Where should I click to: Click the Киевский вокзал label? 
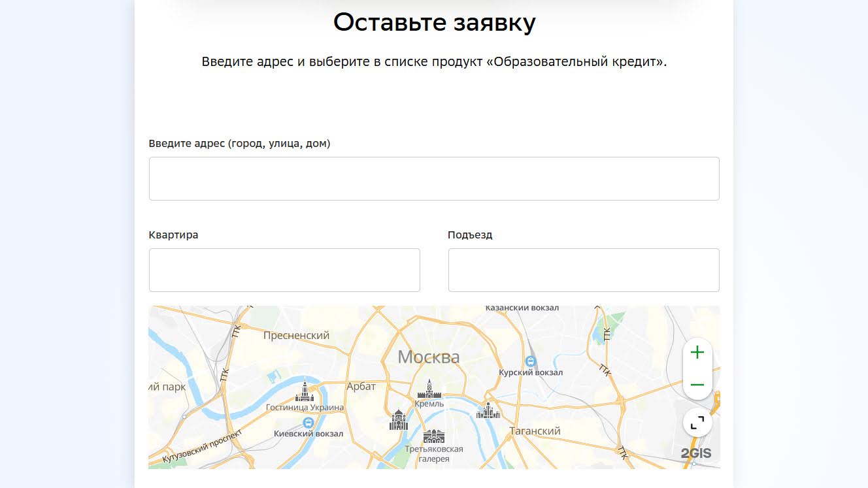click(308, 433)
